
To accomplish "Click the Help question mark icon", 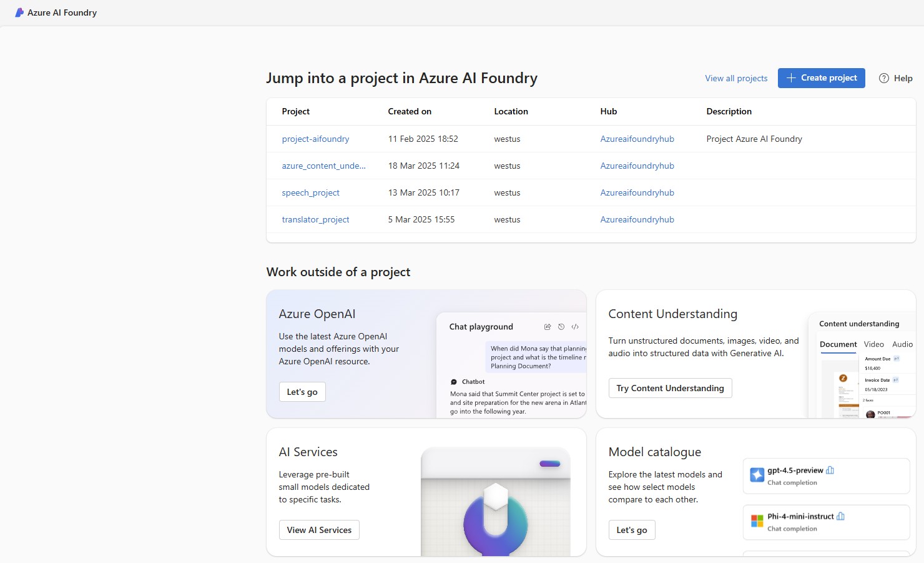I will click(884, 78).
